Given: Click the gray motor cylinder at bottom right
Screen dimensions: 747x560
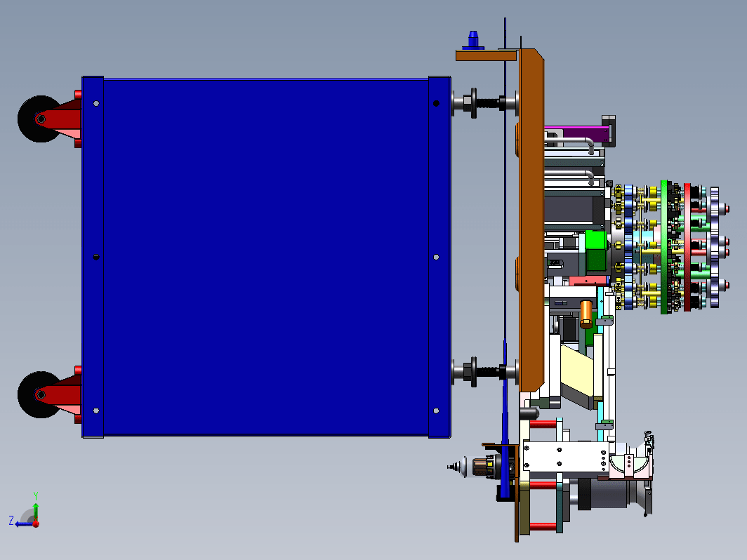Looking at the screenshot, I should 607,494.
